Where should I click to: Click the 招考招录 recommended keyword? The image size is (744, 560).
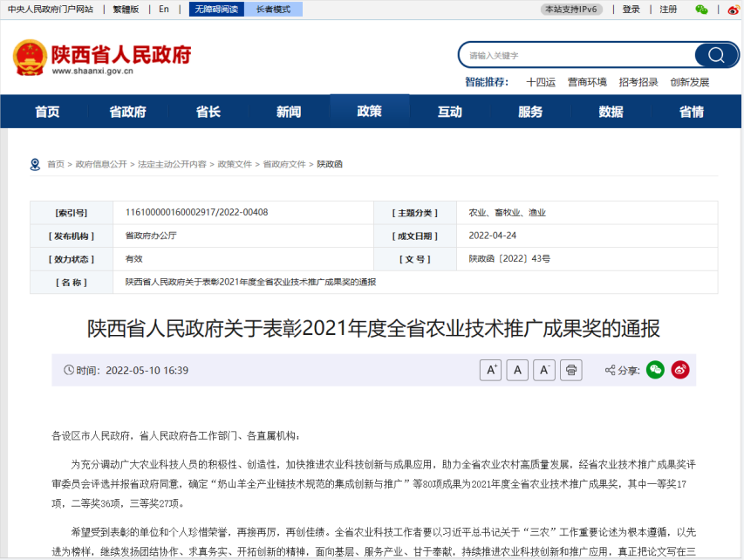pos(638,83)
